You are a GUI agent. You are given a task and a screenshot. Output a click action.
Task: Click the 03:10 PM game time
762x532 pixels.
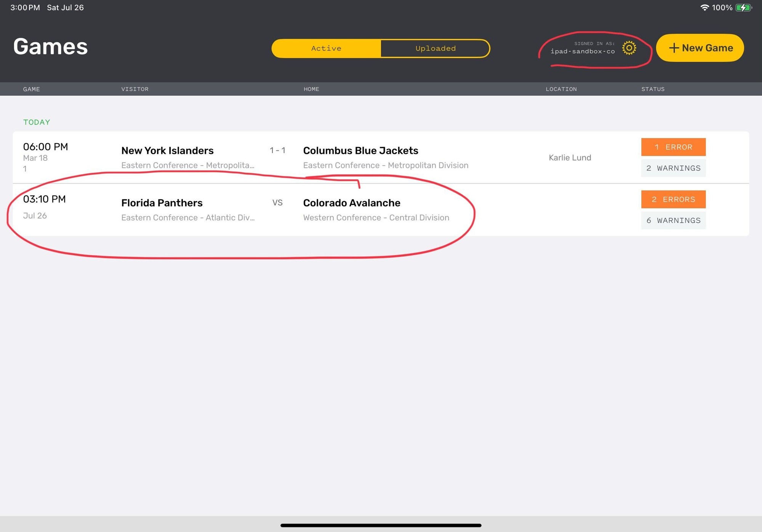(44, 199)
